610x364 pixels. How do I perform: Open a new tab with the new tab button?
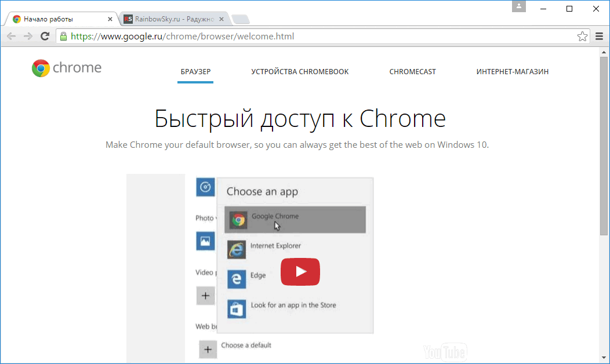(x=240, y=20)
